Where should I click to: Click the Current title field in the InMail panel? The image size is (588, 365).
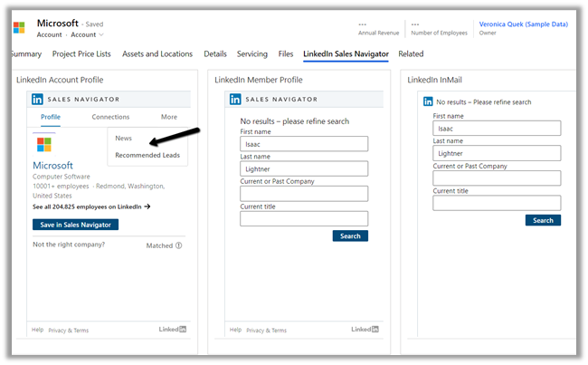tap(497, 202)
